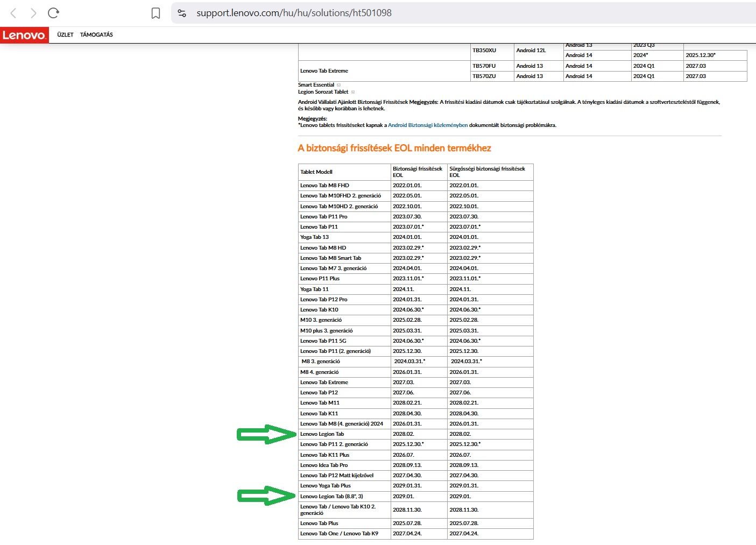Go back using the browser back arrow
This screenshot has height=545, width=756.
(13, 13)
